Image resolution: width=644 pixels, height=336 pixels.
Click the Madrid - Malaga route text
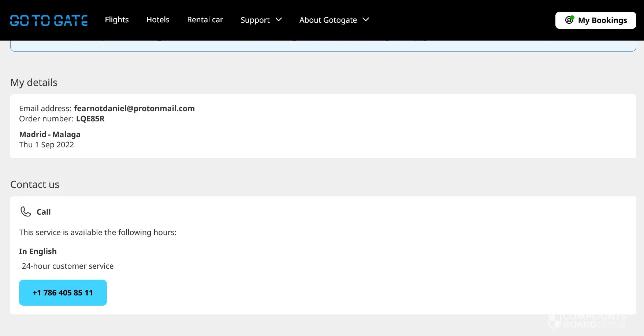[x=50, y=135]
